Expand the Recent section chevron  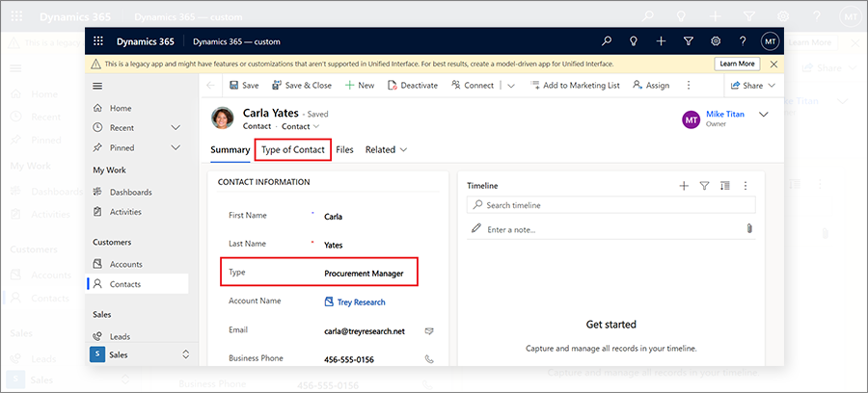pos(176,128)
